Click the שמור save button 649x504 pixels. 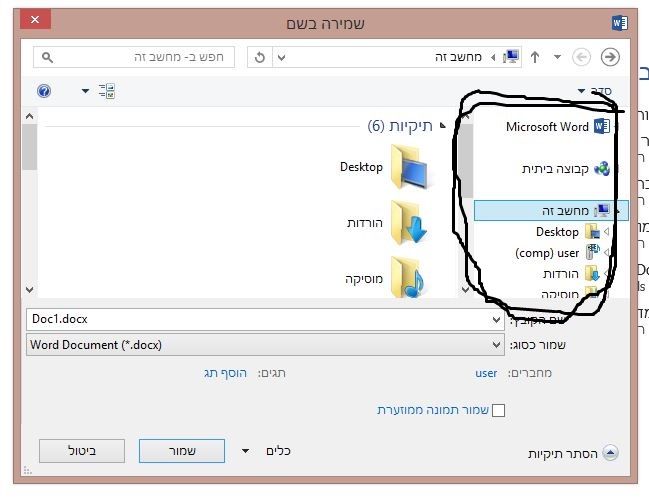(x=182, y=451)
